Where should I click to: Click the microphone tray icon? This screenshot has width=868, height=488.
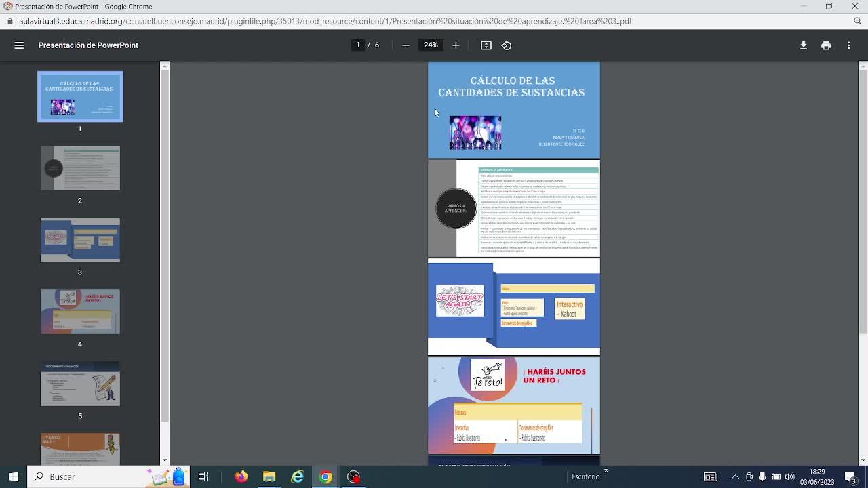click(762, 476)
